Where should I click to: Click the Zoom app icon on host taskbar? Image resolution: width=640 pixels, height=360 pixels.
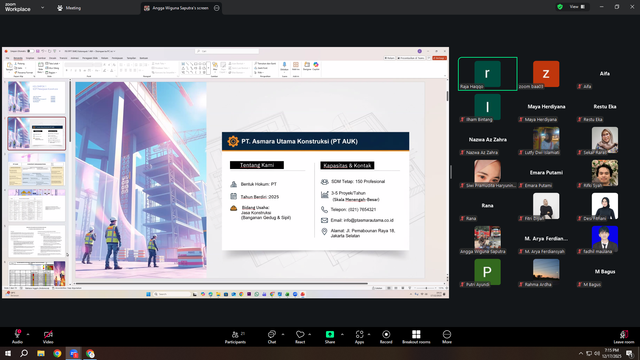click(74, 353)
